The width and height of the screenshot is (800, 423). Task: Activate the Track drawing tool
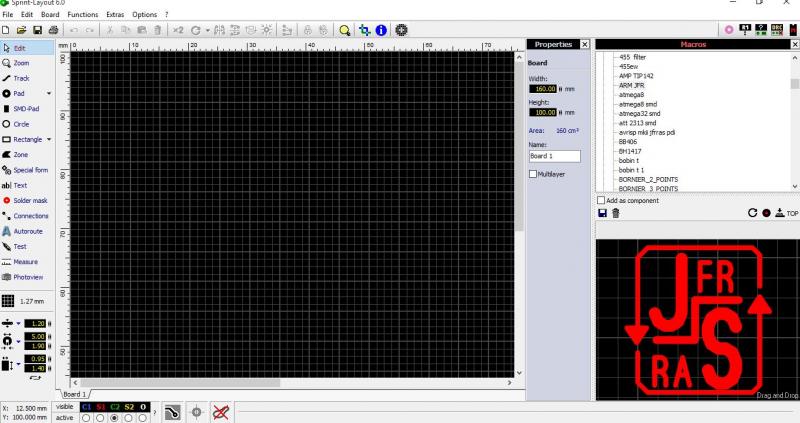[x=27, y=79]
